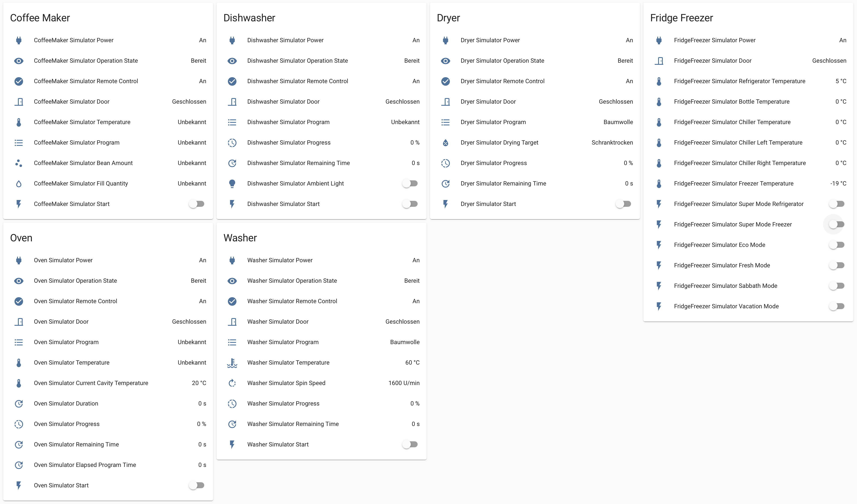
Task: Turn on the Oven Simulator Start switch
Action: pyautogui.click(x=197, y=485)
